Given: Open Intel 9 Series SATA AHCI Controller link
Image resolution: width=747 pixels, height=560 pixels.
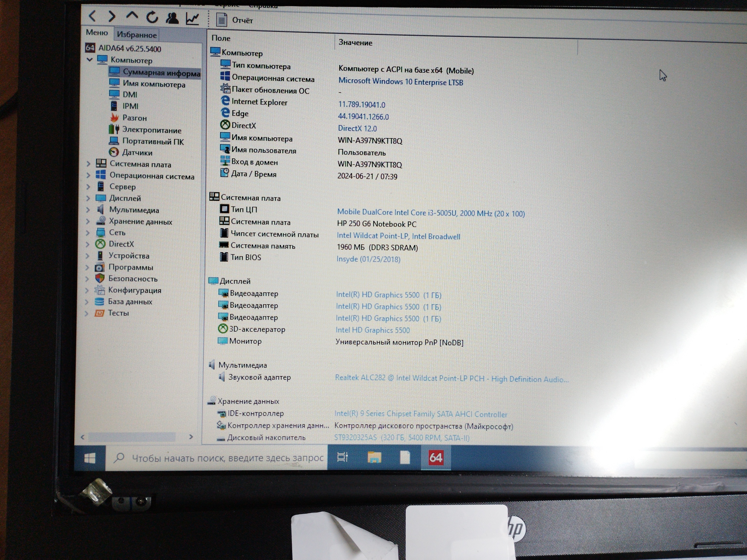Looking at the screenshot, I should pos(421,414).
